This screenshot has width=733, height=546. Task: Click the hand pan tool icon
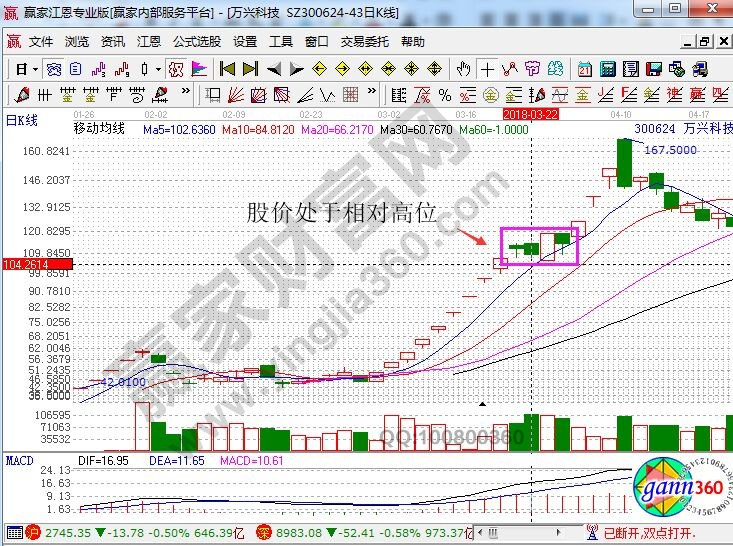pyautogui.click(x=463, y=69)
